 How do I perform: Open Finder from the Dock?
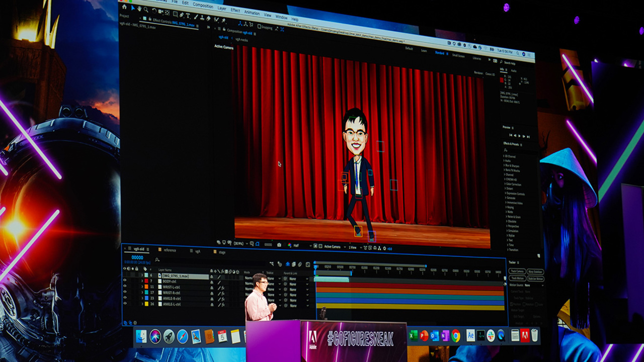point(141,336)
